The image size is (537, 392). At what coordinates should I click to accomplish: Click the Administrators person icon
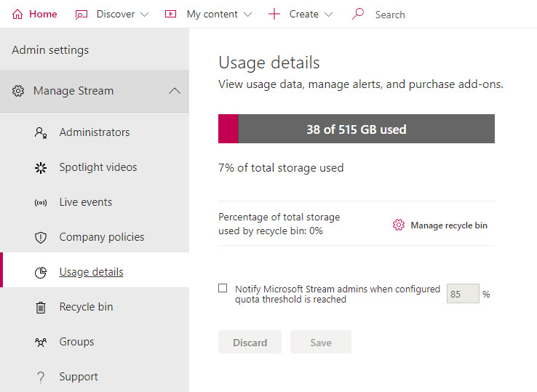(41, 132)
